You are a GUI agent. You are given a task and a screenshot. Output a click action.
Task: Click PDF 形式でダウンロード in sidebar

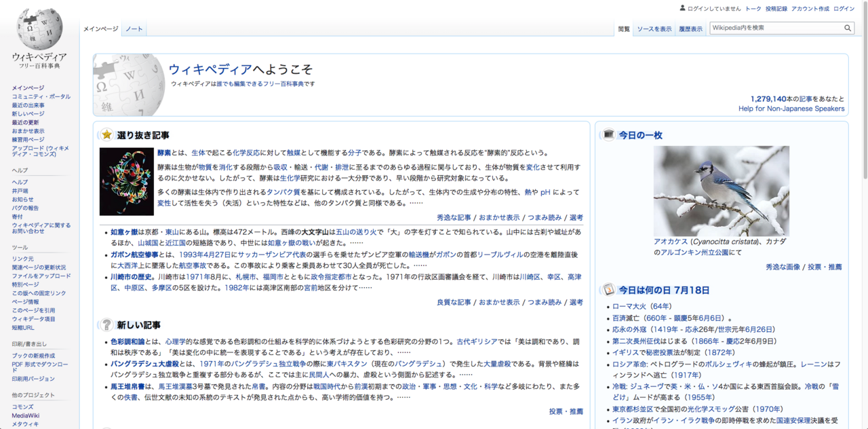click(39, 367)
